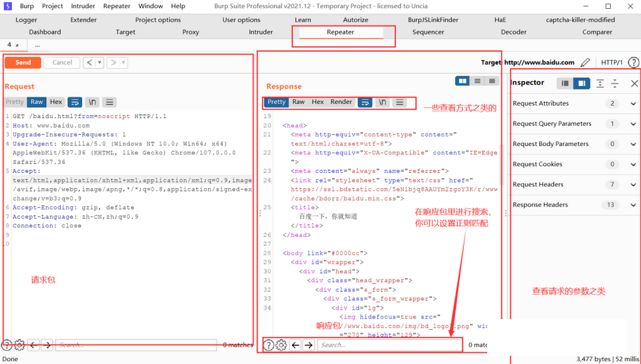Switch Request view to Pretty

pos(15,102)
